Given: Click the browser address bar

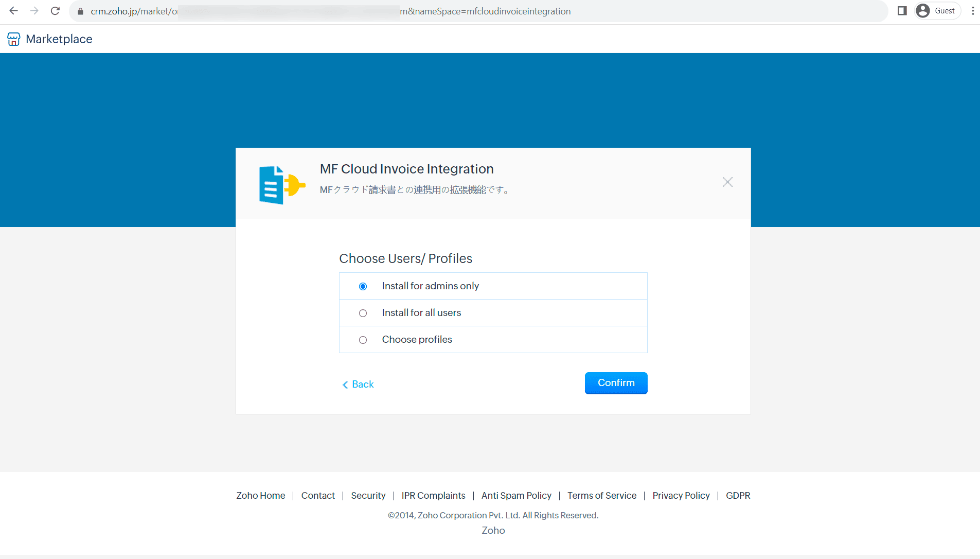Looking at the screenshot, I should pyautogui.click(x=463, y=11).
